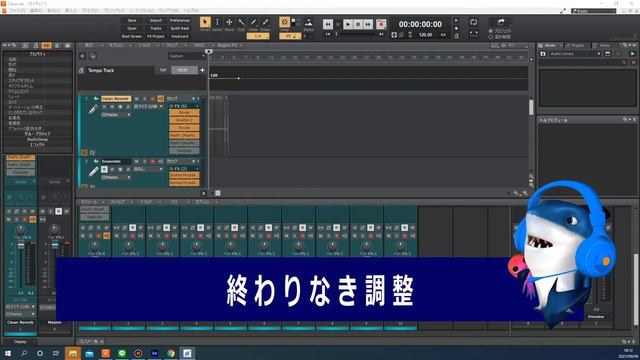
Task: Open the Import button
Action: click(156, 20)
